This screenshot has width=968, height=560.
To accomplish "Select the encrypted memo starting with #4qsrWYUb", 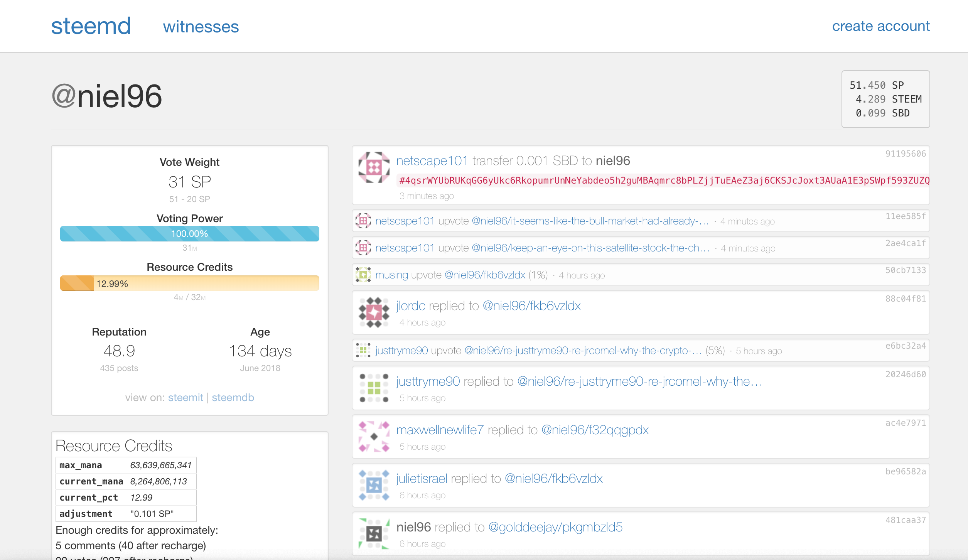I will pyautogui.click(x=663, y=180).
